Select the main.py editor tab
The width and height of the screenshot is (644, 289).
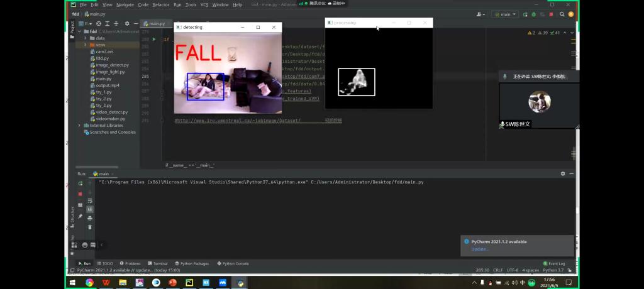point(157,24)
